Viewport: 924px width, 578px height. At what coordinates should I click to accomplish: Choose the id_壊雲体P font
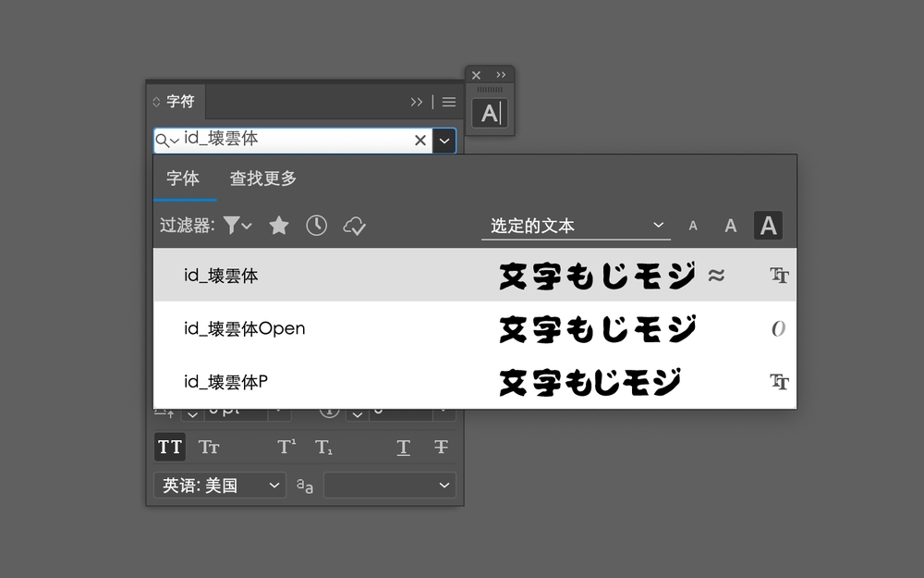[474, 382]
